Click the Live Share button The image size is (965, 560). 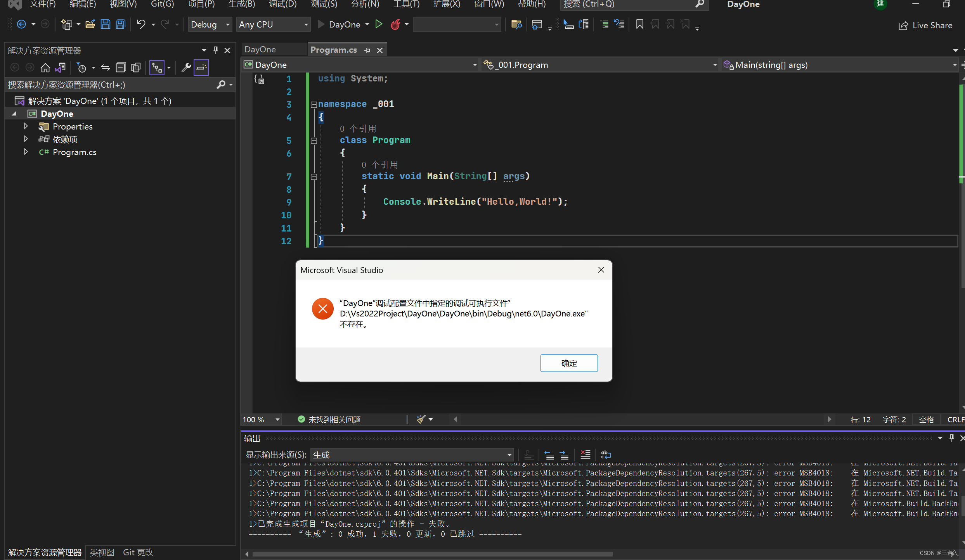pos(925,25)
